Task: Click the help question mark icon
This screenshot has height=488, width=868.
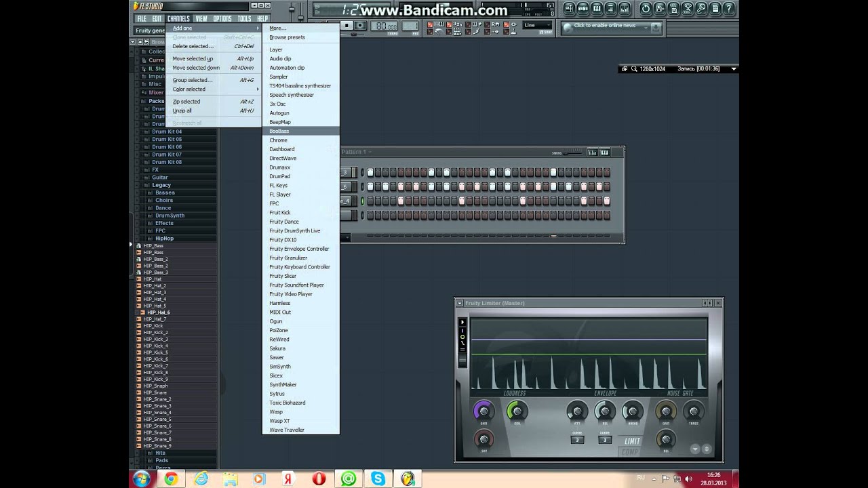Action: [729, 9]
